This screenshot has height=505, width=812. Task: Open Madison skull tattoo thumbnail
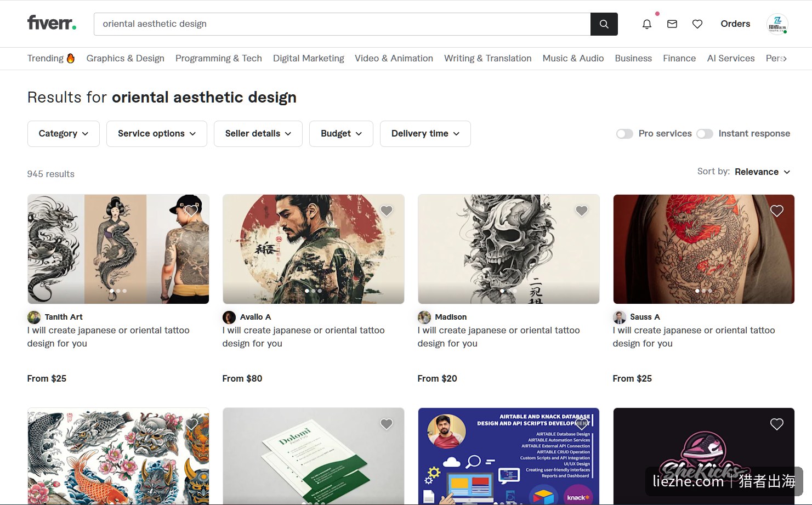(509, 249)
